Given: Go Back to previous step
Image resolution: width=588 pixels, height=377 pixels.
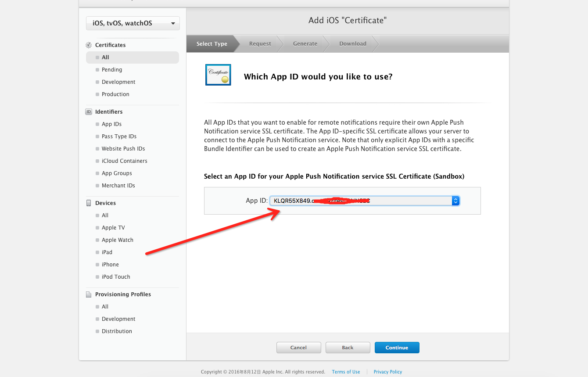Looking at the screenshot, I should click(x=348, y=348).
